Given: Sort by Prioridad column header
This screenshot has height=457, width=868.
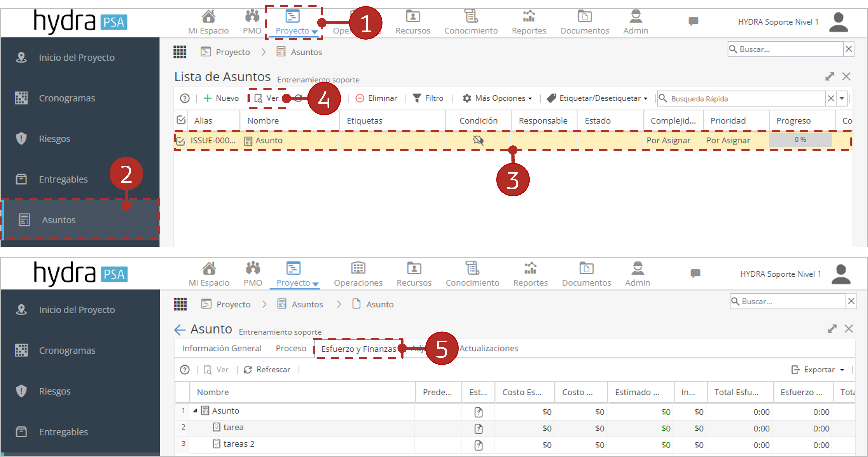Looking at the screenshot, I should [x=736, y=121].
